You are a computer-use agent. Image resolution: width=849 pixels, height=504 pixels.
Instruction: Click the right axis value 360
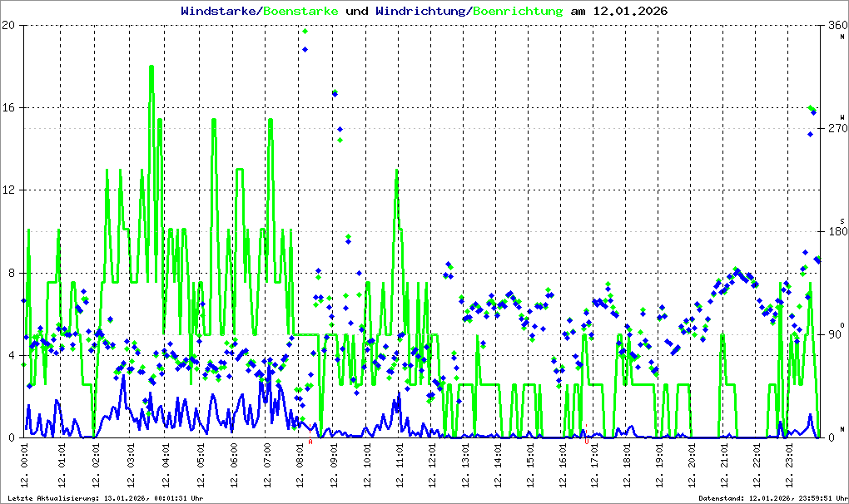click(837, 25)
